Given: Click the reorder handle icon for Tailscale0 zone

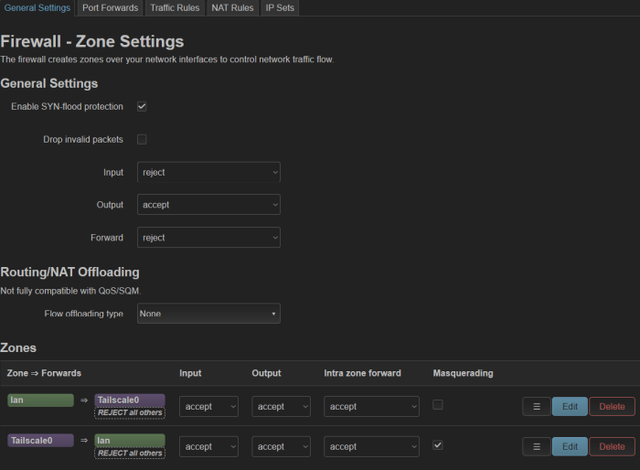Looking at the screenshot, I should pos(536,447).
